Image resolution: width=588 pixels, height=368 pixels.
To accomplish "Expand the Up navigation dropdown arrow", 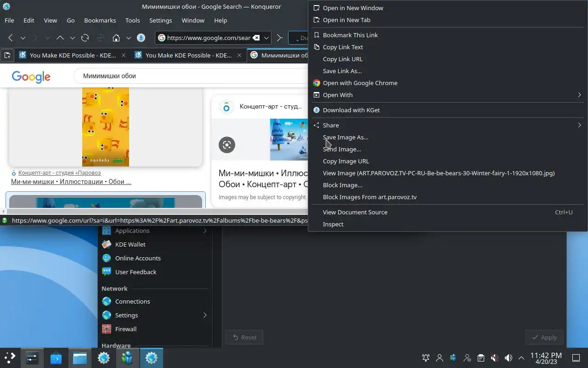I will click(72, 38).
